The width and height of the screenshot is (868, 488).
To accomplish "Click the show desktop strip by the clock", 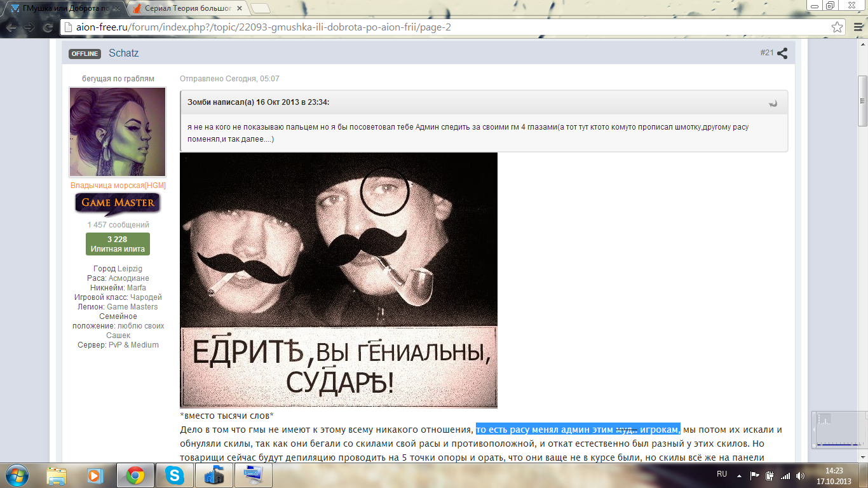I will tap(864, 475).
